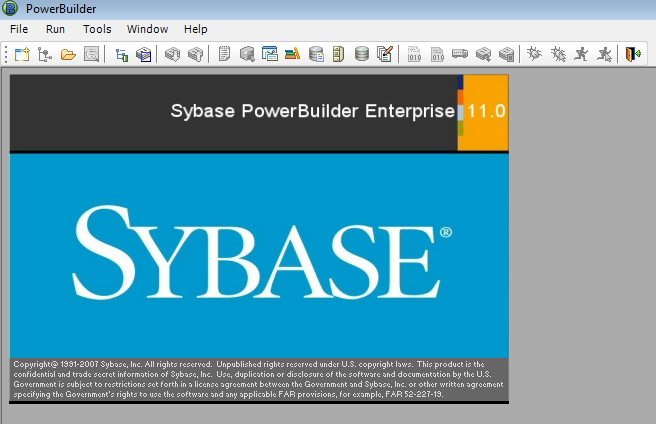Screen dimensions: 656x424
Task: Open the File menu
Action: pos(19,29)
